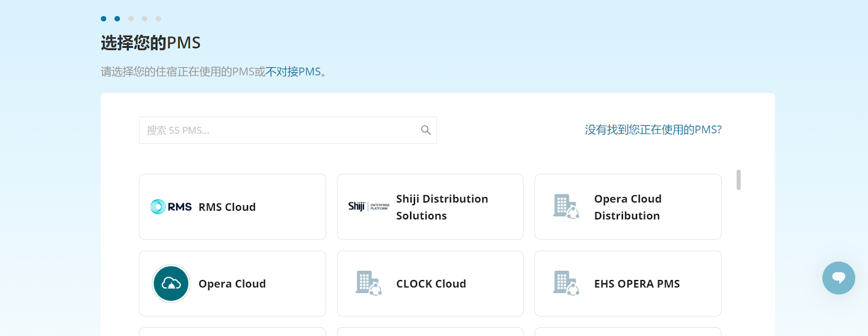Screen dimensions: 868x336
Task: Open 没有找到您正在使用的PMS? link
Action: (x=653, y=130)
